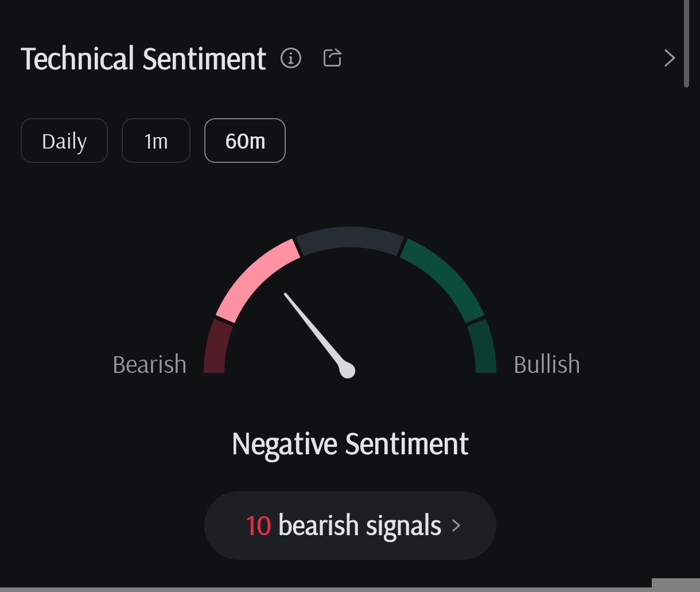Image resolution: width=700 pixels, height=592 pixels.
Task: Click the round pivot at the needle base
Action: coord(347,370)
